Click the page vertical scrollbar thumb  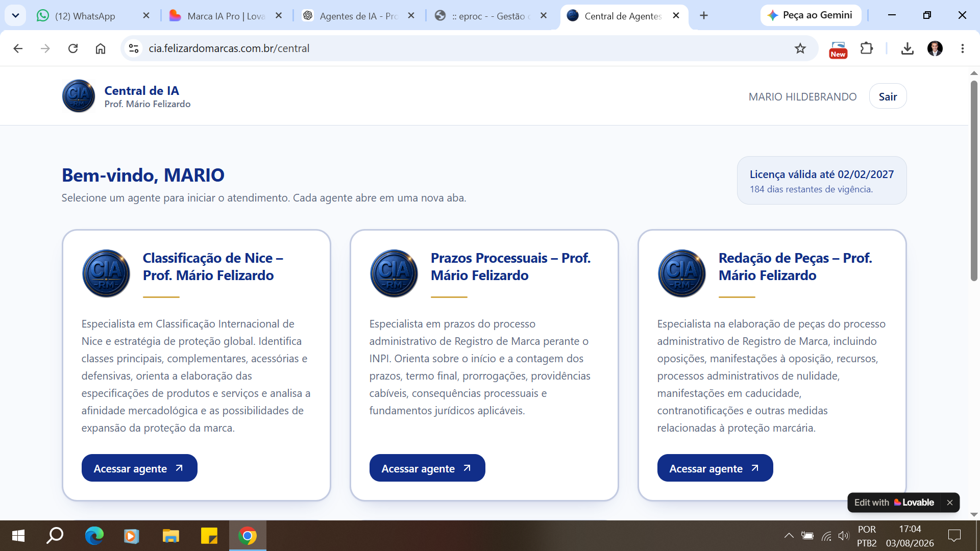click(x=974, y=181)
